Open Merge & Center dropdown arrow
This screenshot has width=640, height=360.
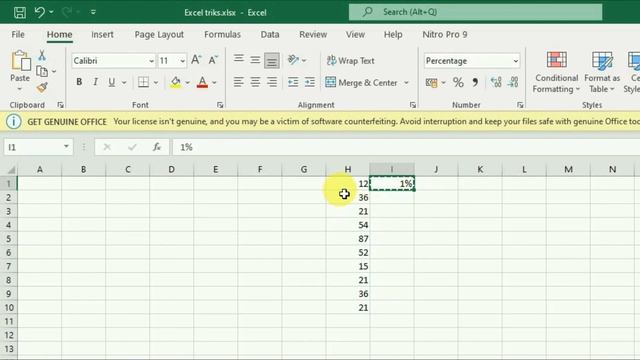point(406,82)
